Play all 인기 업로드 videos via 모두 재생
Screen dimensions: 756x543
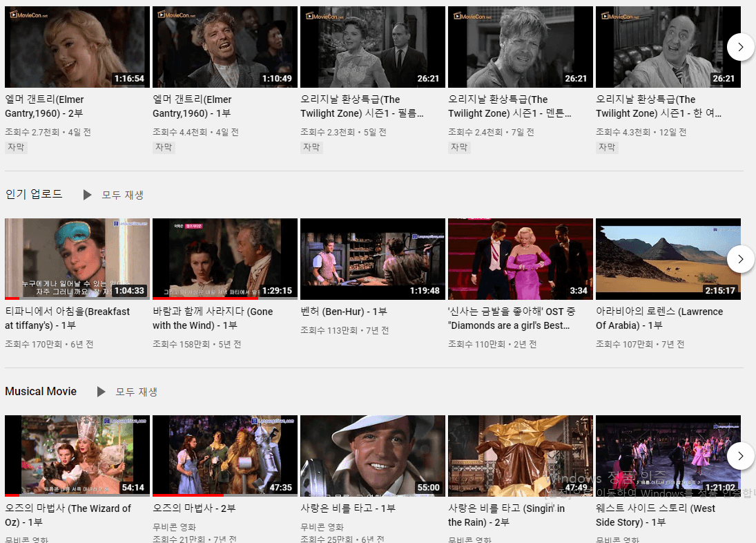point(122,195)
